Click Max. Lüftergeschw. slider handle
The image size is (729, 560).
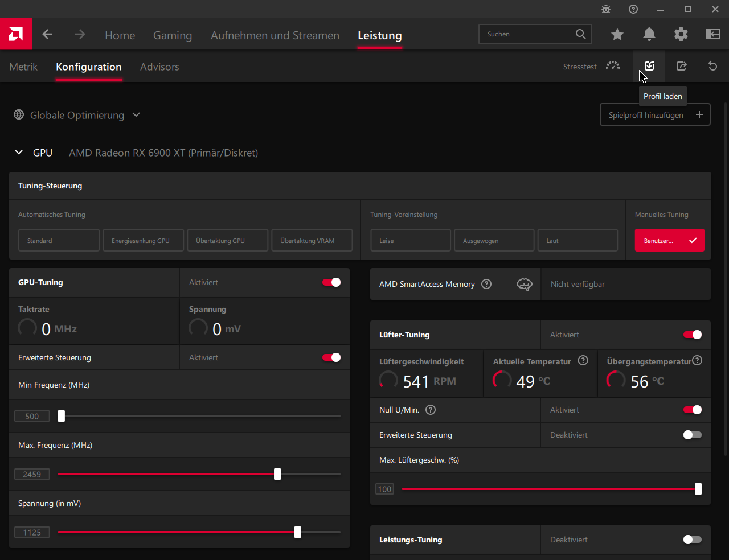698,489
